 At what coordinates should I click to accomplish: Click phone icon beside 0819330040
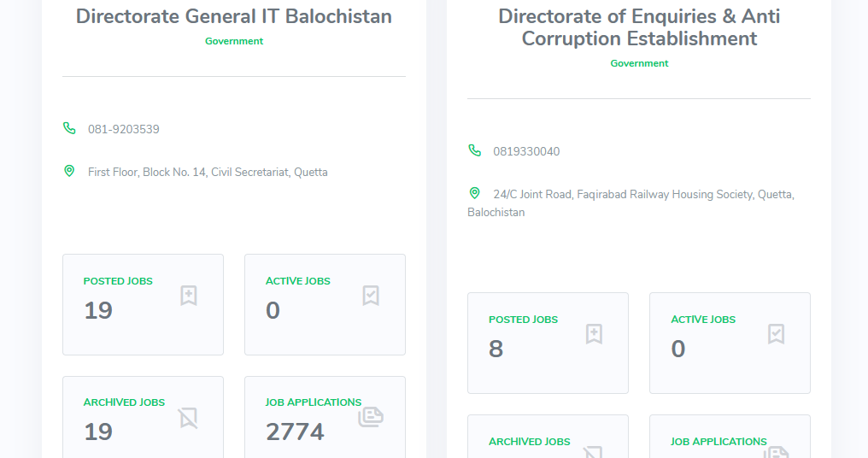point(475,150)
